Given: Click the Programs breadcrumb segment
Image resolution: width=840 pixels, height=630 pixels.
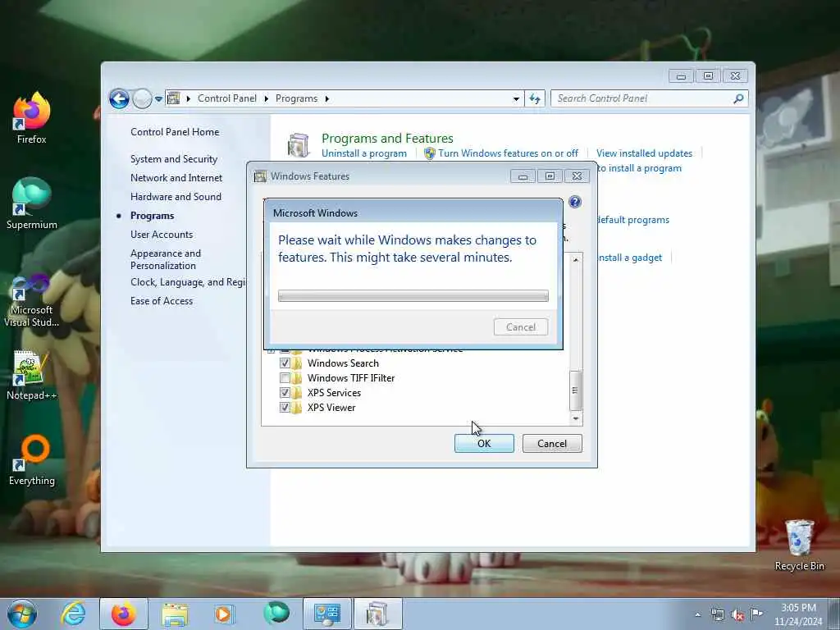Looking at the screenshot, I should pyautogui.click(x=296, y=98).
